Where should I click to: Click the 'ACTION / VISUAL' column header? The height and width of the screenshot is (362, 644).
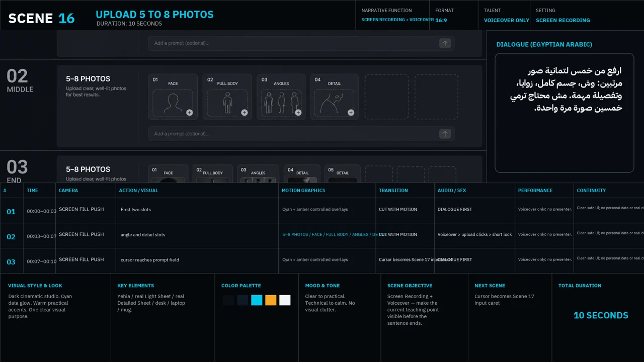tap(138, 191)
